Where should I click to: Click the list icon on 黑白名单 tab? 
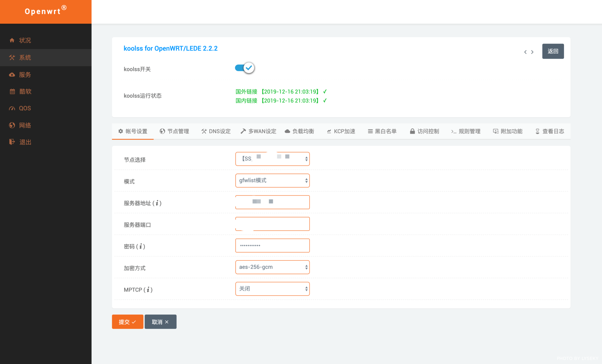pyautogui.click(x=370, y=131)
